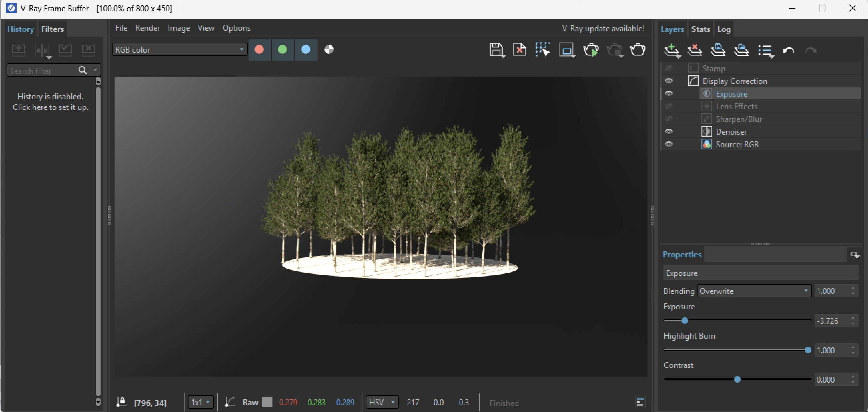Click History is disabled setup text
Screen dimensions: 868x412
[x=51, y=102]
